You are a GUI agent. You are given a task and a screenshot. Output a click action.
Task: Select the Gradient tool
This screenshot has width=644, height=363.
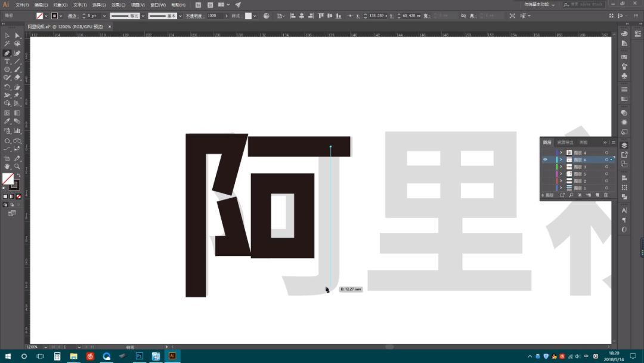pos(17,113)
